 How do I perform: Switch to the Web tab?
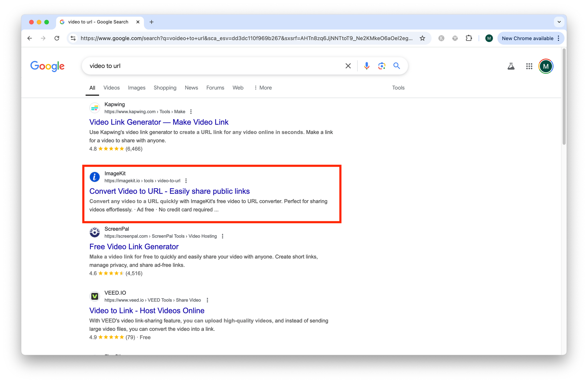click(238, 88)
